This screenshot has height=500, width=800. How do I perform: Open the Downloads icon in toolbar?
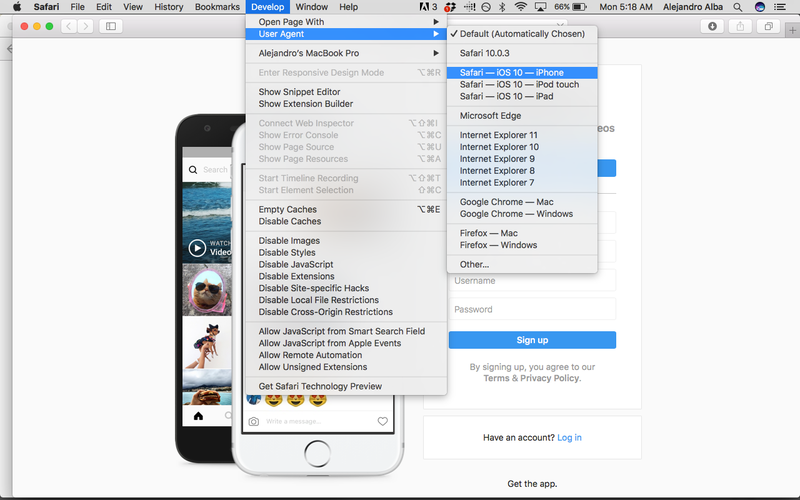[712, 26]
